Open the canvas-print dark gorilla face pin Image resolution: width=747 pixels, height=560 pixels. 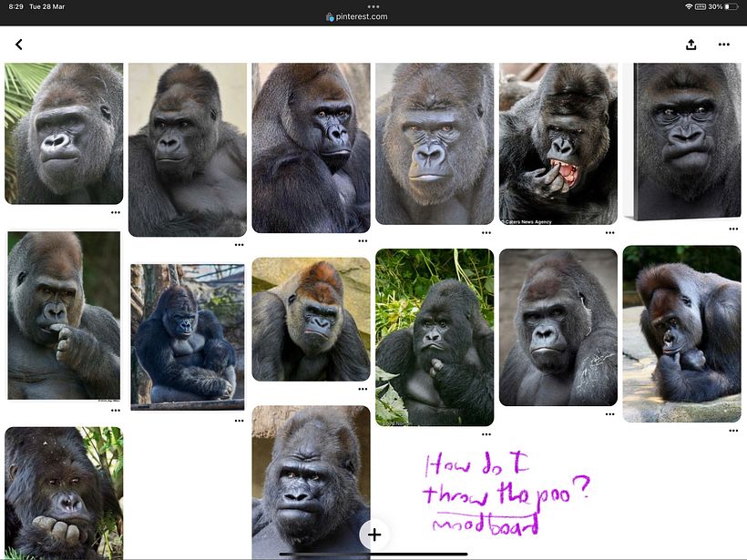click(x=681, y=142)
